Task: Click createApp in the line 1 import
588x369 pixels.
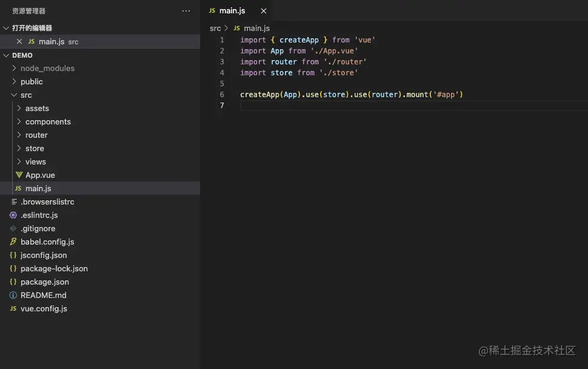Action: [299, 40]
